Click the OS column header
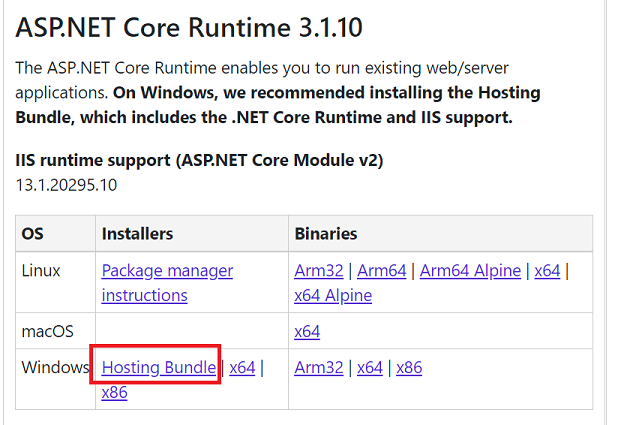Screen dimensions: 618x425 tap(33, 234)
